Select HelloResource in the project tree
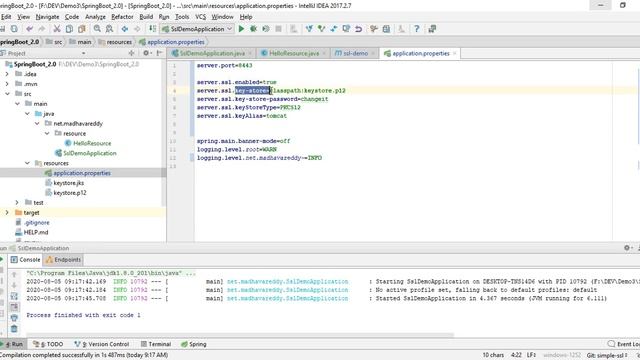The width and height of the screenshot is (640, 360). (88, 143)
